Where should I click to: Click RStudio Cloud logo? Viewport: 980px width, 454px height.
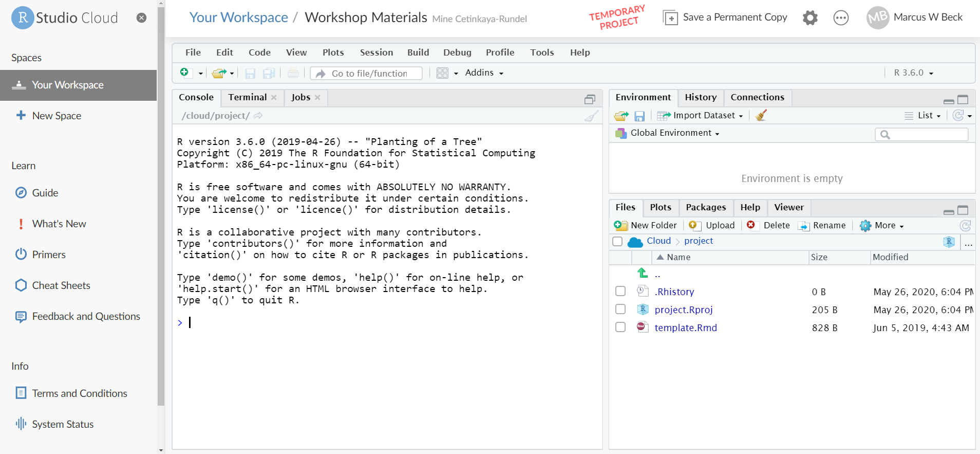[65, 17]
